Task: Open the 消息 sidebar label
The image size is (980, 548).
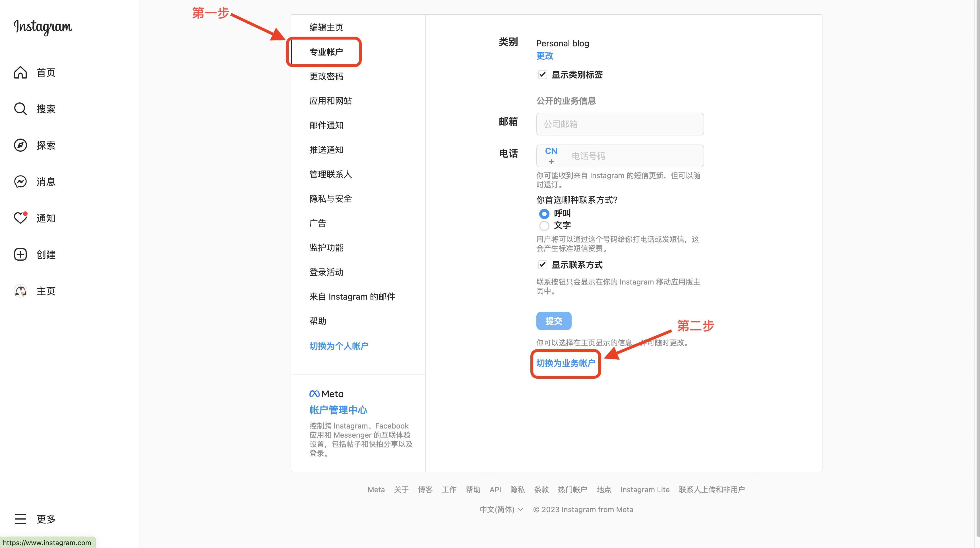Action: click(46, 182)
